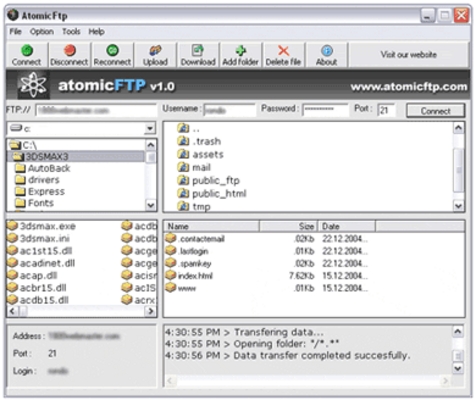476x400 pixels.
Task: Click the Port input field
Action: click(x=386, y=110)
